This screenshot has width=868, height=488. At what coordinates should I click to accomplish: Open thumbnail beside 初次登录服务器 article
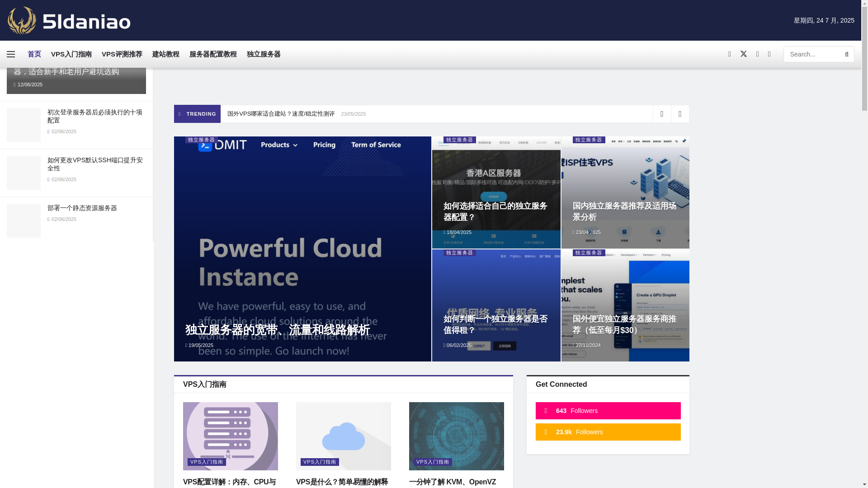pos(24,125)
